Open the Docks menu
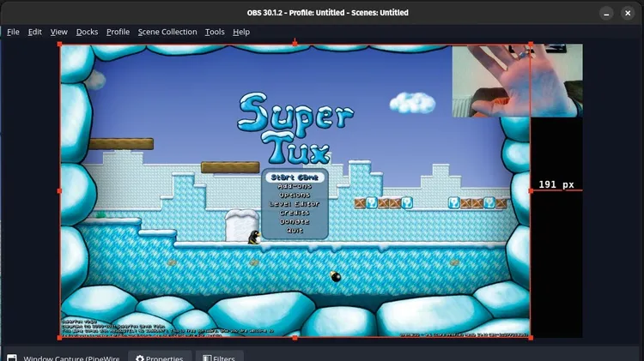 click(87, 32)
